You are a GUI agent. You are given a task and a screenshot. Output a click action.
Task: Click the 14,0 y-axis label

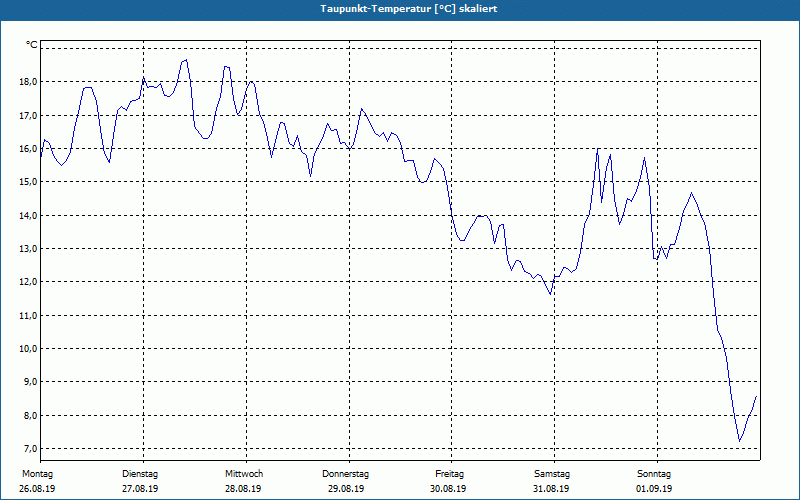(x=29, y=215)
